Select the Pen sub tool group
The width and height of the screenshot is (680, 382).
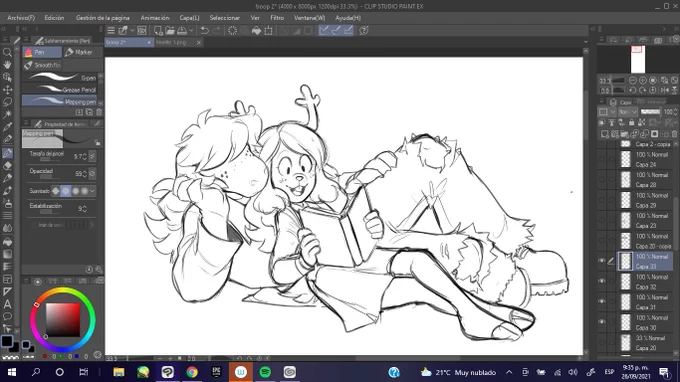tap(42, 52)
